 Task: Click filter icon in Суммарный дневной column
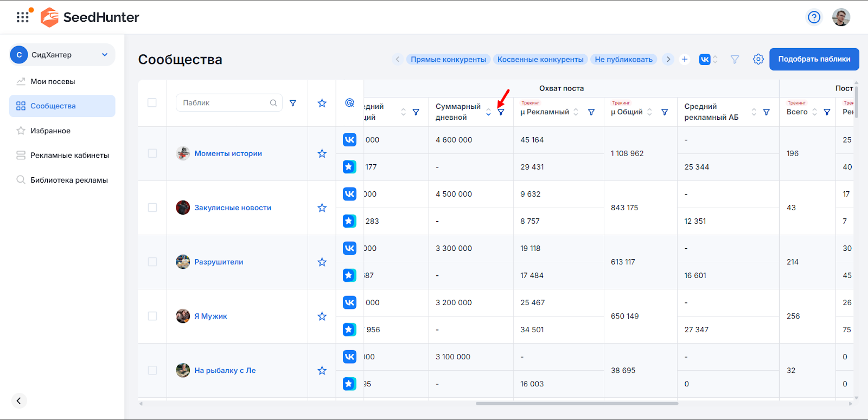pyautogui.click(x=501, y=112)
